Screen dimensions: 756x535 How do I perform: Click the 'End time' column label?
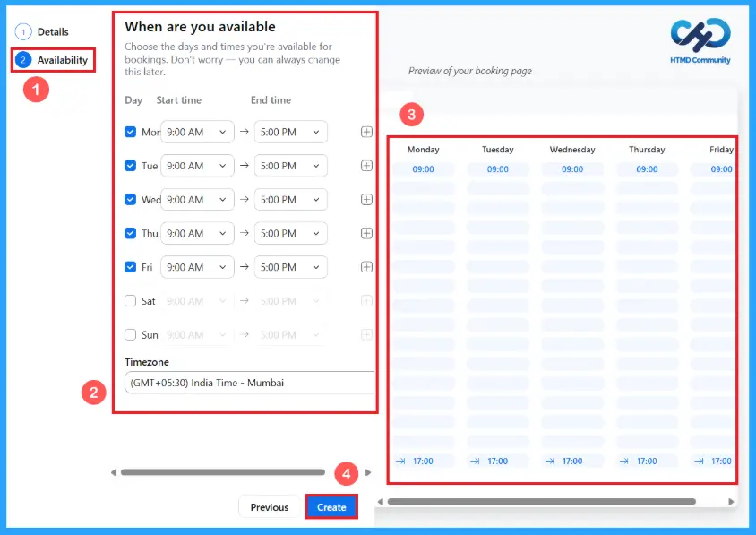coord(271,99)
